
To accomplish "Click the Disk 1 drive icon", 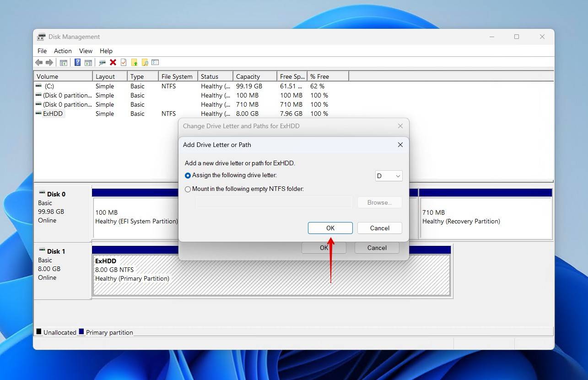I will point(42,250).
